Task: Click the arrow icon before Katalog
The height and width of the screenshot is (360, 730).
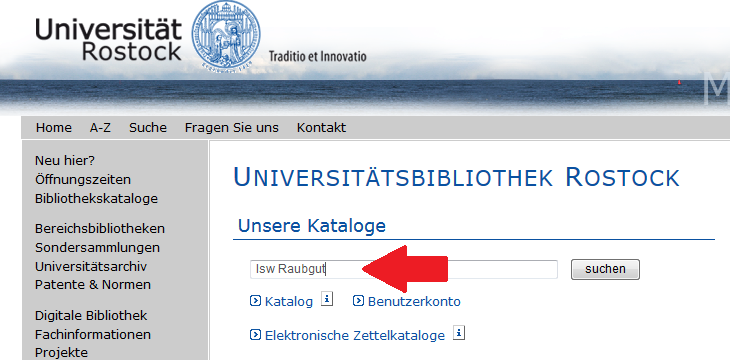Action: [255, 301]
